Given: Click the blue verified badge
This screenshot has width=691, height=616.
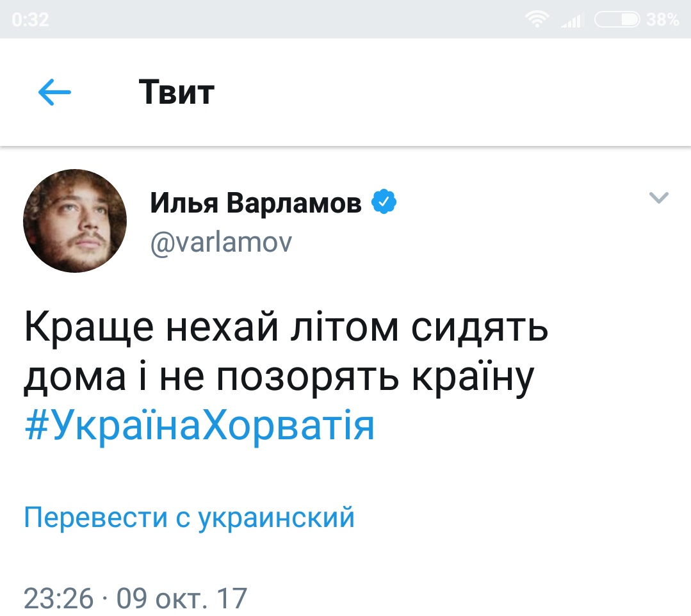Looking at the screenshot, I should point(384,203).
